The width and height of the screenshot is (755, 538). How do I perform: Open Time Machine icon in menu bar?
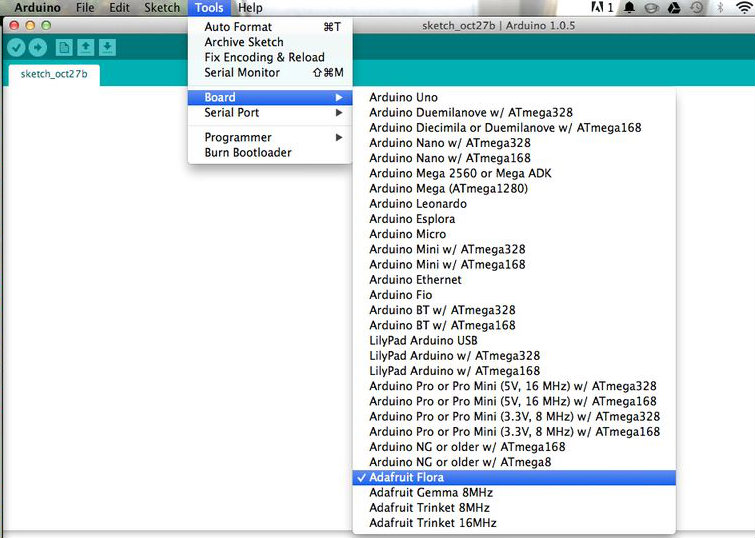pyautogui.click(x=696, y=7)
